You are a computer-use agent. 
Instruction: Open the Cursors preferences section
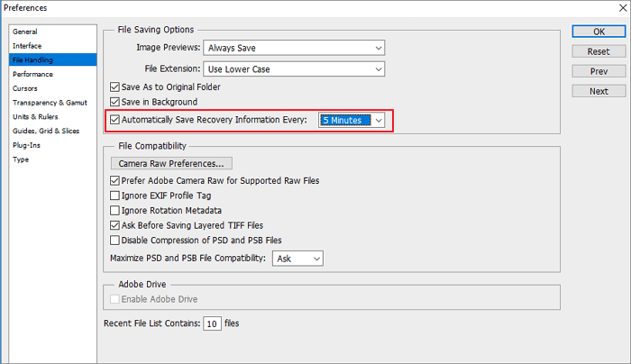(25, 89)
